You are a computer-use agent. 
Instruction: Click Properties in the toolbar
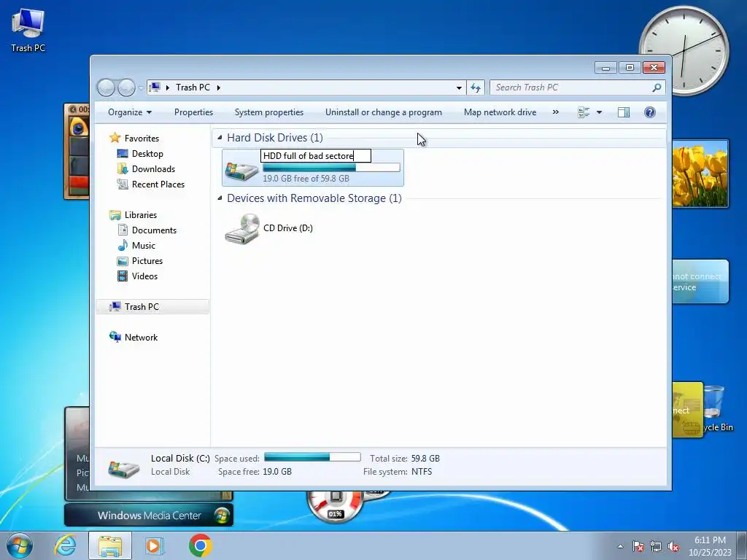[x=193, y=112]
